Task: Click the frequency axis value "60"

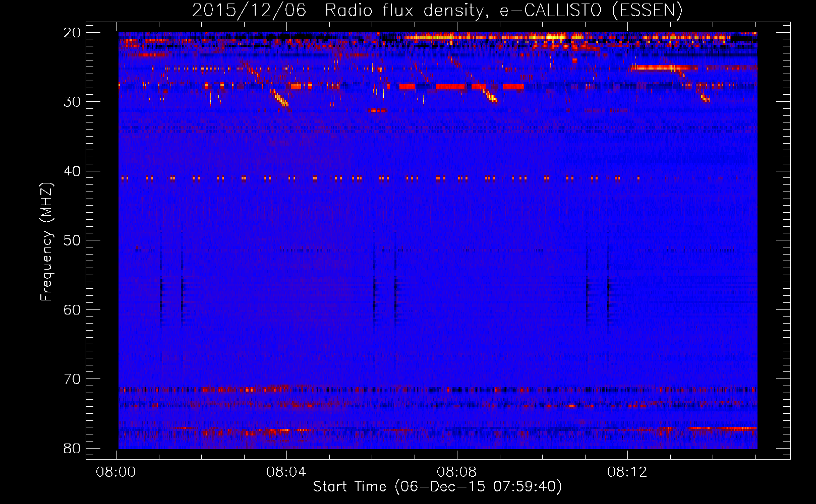Action: 73,309
